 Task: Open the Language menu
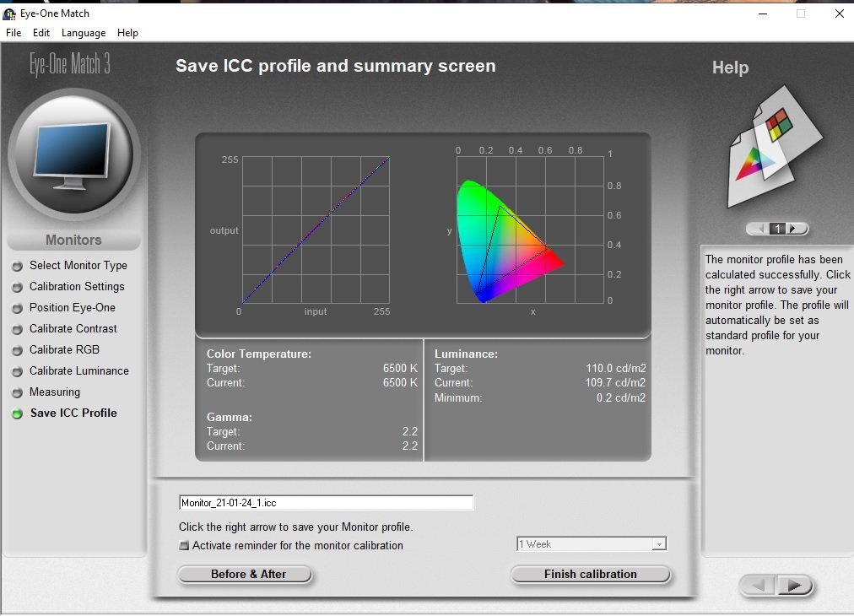[x=84, y=33]
